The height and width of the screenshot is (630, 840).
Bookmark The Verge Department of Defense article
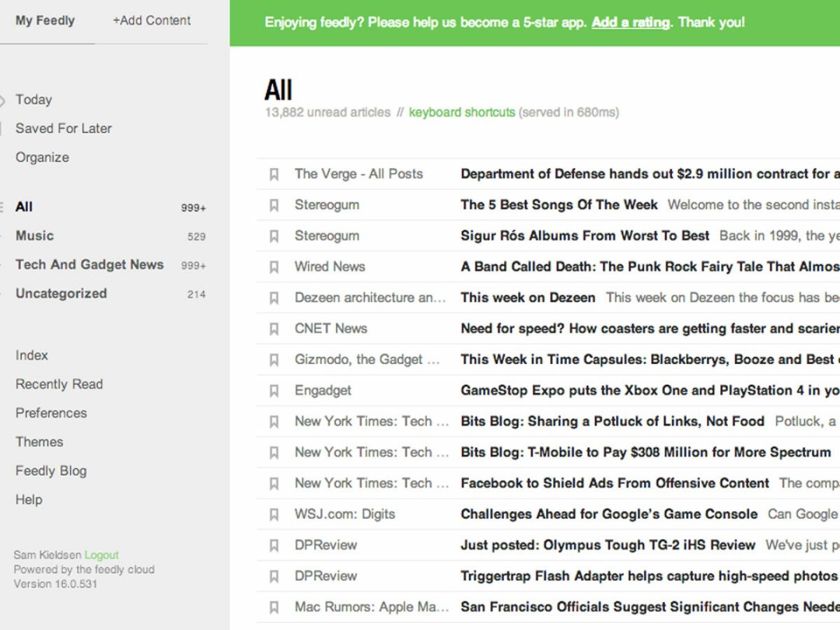point(274,174)
